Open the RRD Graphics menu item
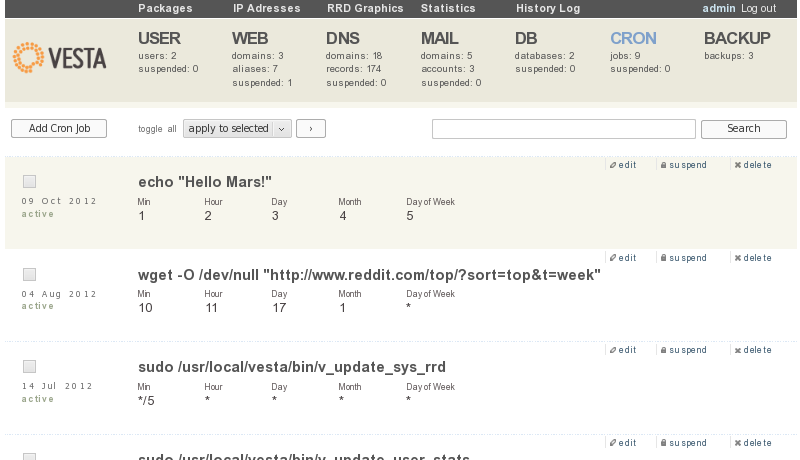The image size is (800, 460). [x=365, y=8]
